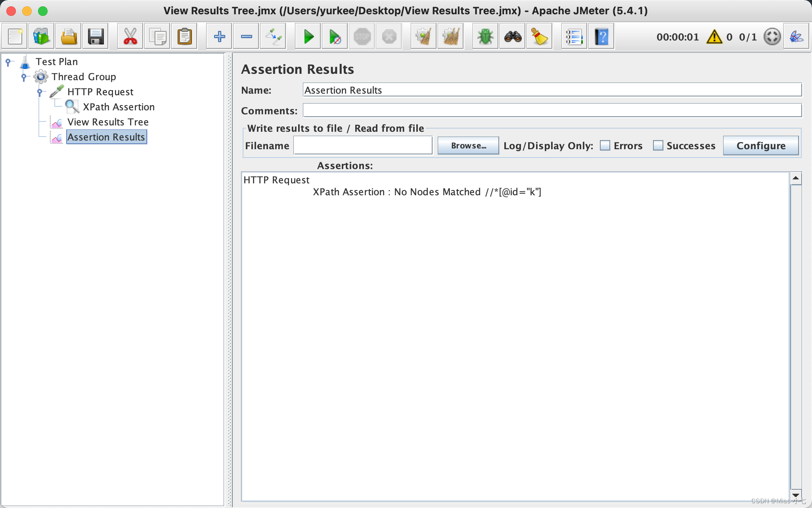
Task: Start test without pauses icon
Action: [335, 37]
